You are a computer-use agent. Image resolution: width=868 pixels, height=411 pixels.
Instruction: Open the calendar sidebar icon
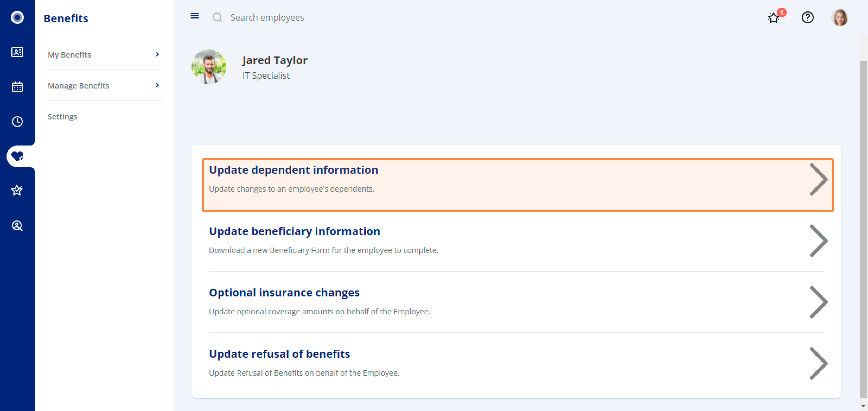(x=17, y=87)
